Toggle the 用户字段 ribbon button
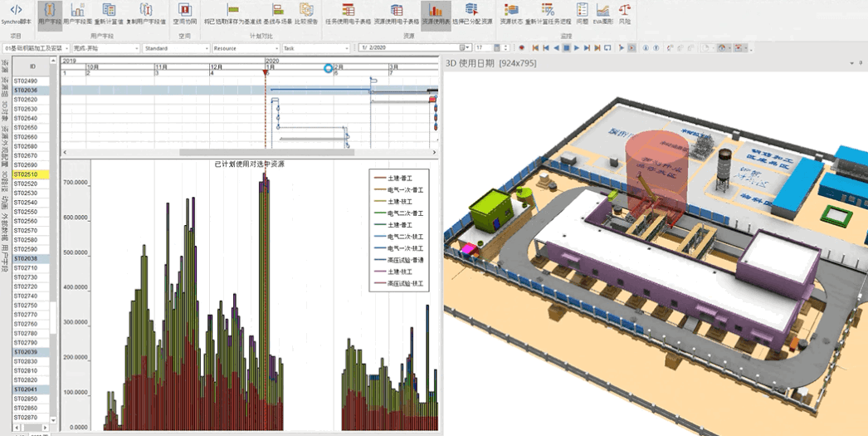 point(50,15)
